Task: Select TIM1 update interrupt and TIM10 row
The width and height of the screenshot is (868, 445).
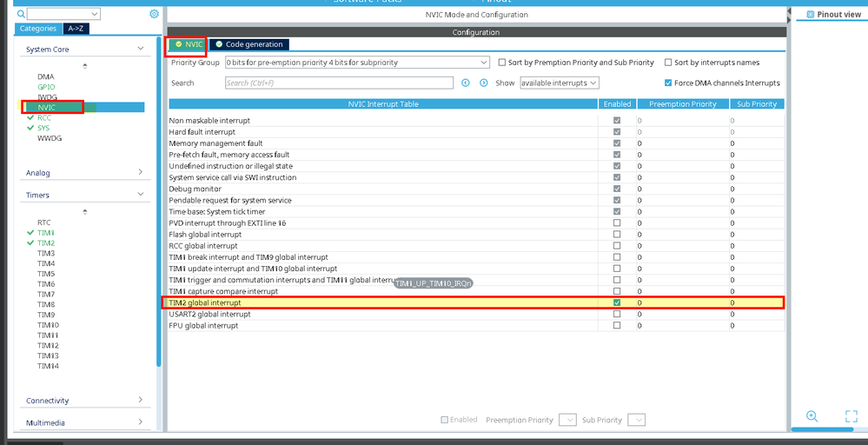Action: [x=476, y=269]
